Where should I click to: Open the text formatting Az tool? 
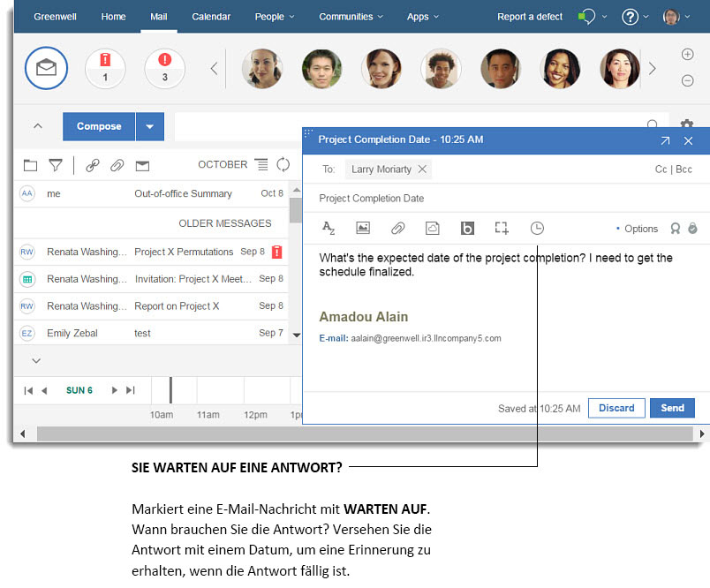pyautogui.click(x=328, y=229)
